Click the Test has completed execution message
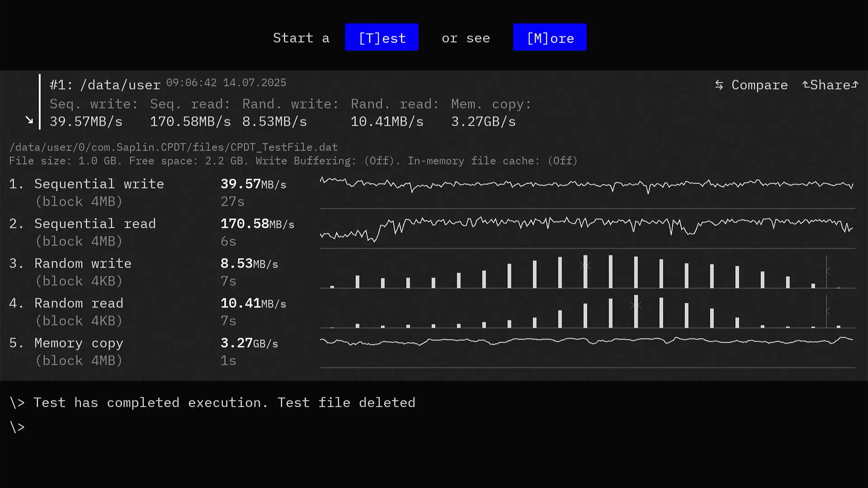 coord(224,403)
